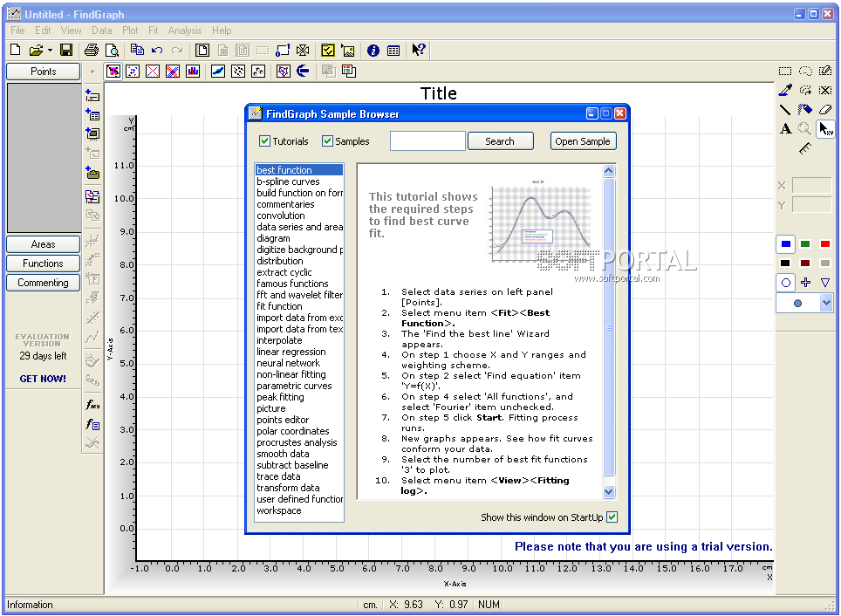Click the Functions panel button
The width and height of the screenshot is (841, 616).
tap(43, 264)
